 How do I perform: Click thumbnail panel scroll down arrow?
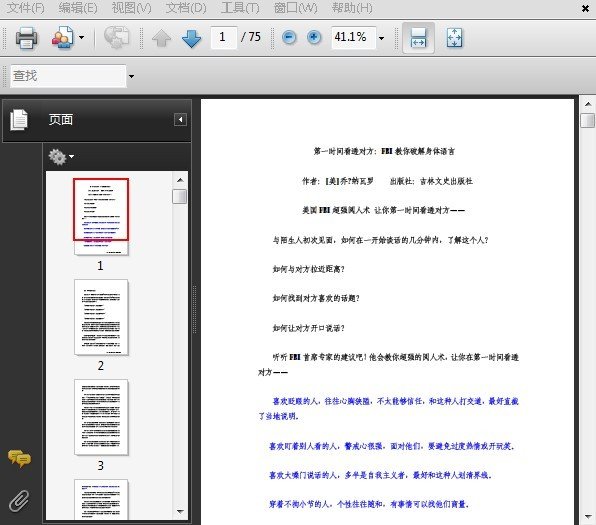[x=180, y=512]
